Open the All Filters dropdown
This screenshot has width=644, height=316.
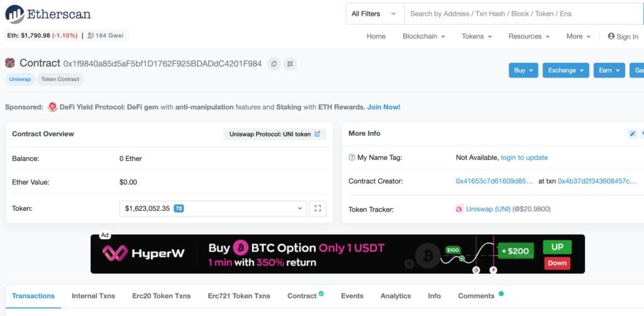click(x=375, y=14)
